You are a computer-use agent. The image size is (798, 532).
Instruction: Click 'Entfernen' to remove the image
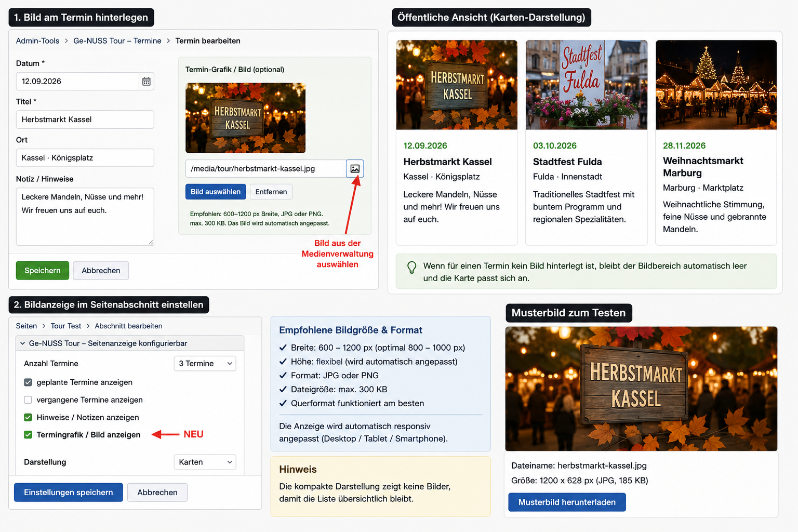271,192
